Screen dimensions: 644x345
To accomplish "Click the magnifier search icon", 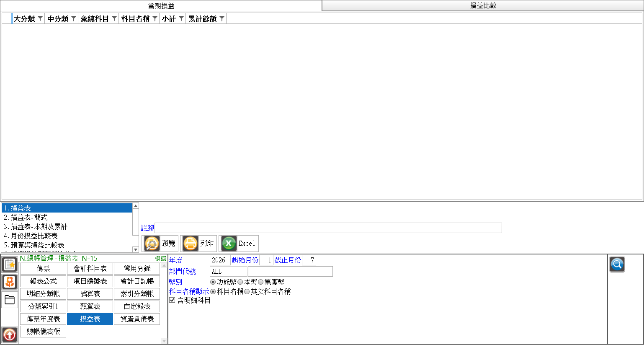I will [x=617, y=265].
